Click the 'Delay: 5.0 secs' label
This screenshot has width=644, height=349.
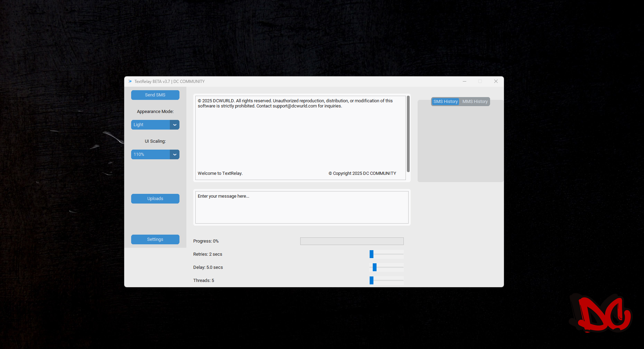208,267
